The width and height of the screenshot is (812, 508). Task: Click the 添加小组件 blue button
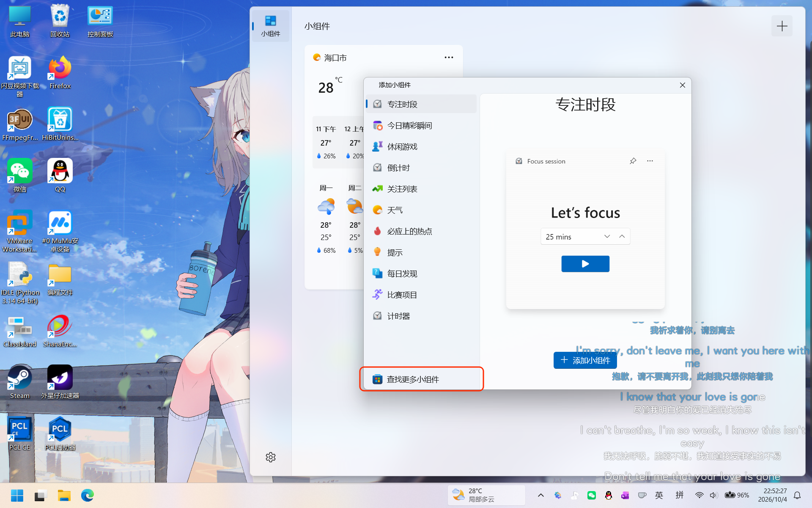tap(585, 360)
